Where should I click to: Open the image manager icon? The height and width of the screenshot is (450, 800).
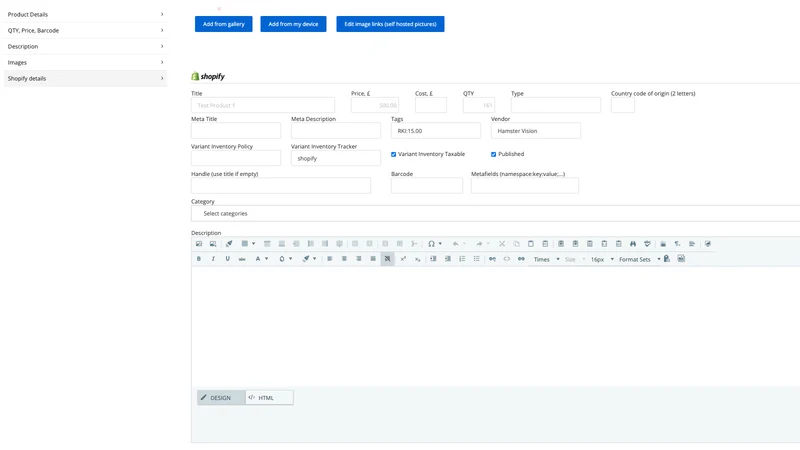199,244
